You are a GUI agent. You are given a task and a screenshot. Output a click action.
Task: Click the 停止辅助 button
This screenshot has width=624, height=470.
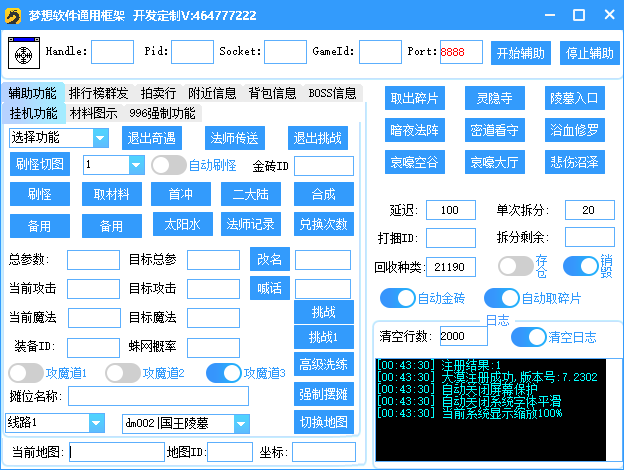click(x=589, y=53)
